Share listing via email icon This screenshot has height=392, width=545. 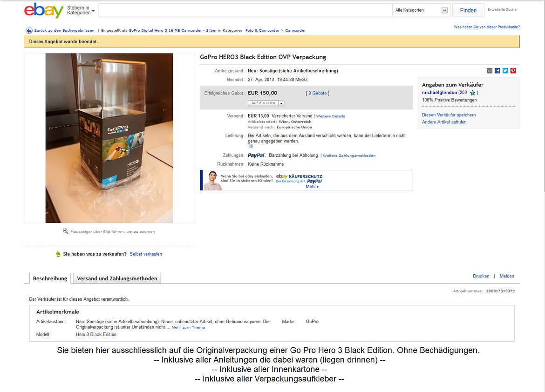pos(490,71)
